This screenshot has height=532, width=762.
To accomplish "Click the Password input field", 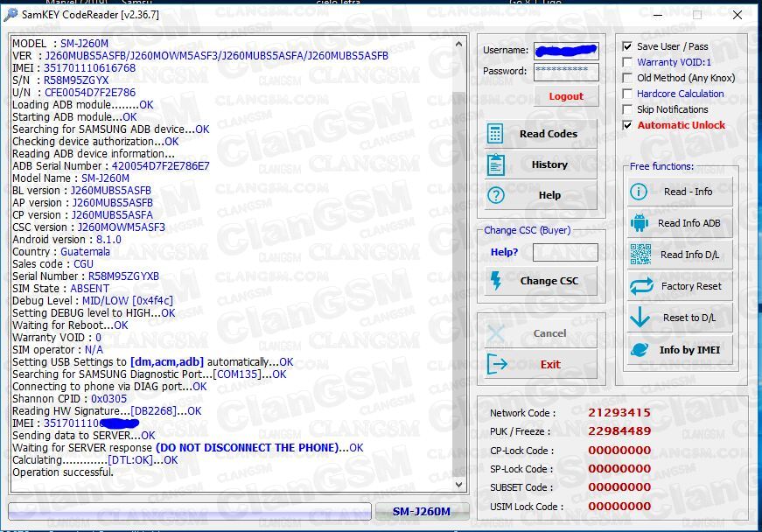I will click(x=566, y=71).
